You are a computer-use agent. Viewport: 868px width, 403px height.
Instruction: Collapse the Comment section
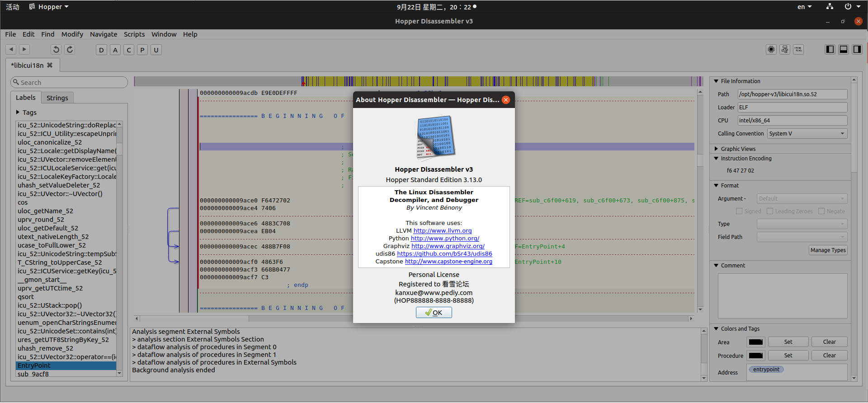pyautogui.click(x=716, y=266)
